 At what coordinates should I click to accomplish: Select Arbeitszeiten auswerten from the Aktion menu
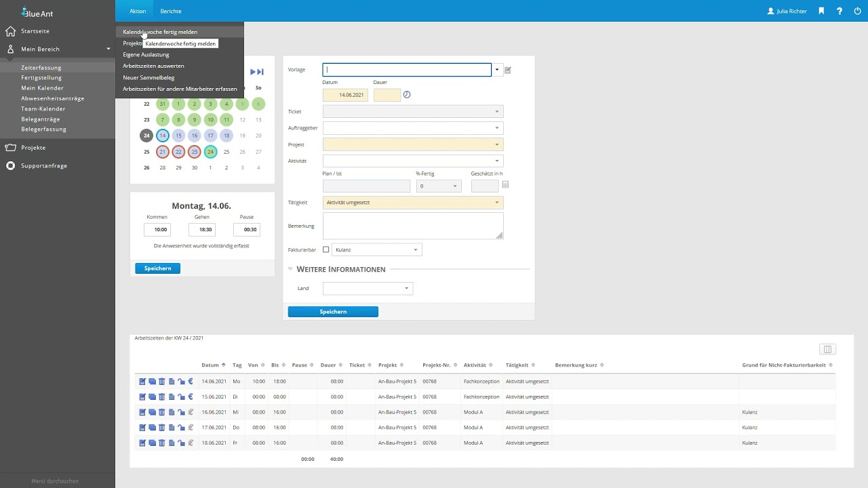153,66
